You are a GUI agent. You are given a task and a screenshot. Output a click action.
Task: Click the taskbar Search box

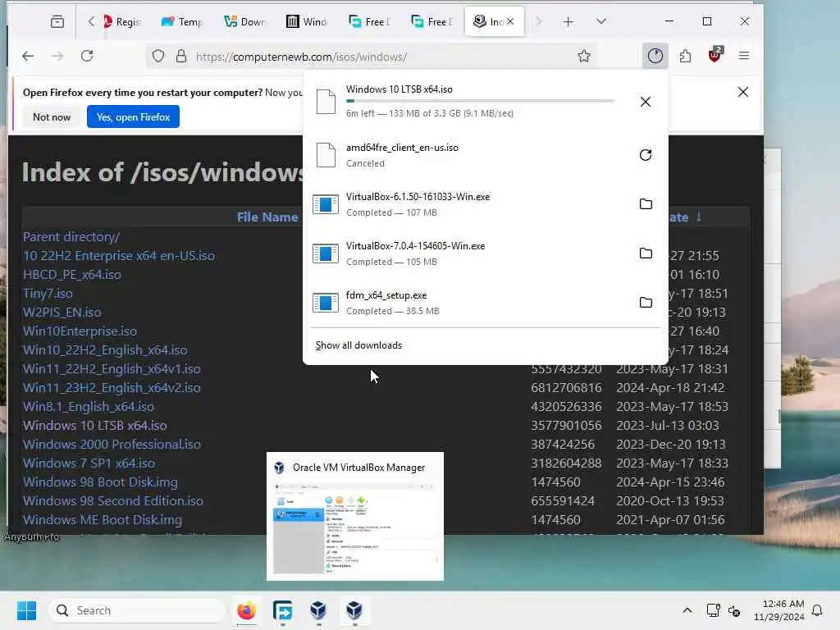[x=137, y=610]
